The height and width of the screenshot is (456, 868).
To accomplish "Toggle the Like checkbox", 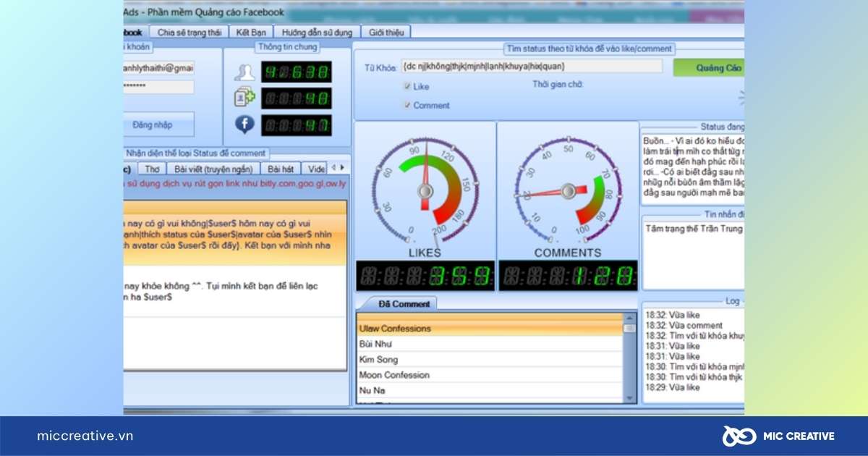I will click(x=408, y=86).
